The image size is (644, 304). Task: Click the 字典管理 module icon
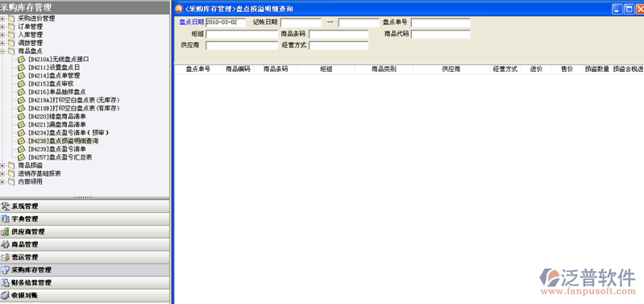5,219
